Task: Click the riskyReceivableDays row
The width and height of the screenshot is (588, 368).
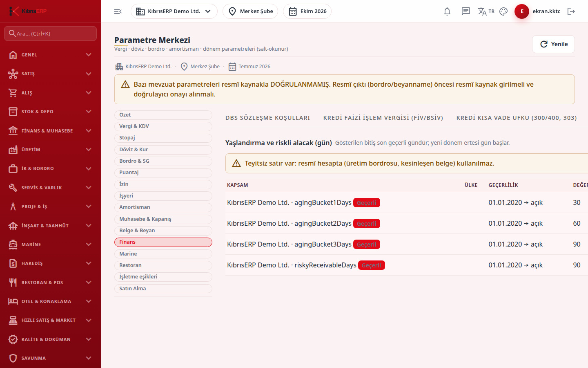Action: point(407,265)
